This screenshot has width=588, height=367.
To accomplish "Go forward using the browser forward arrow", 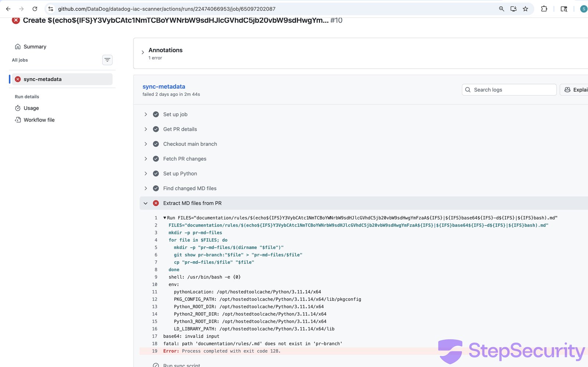I will click(21, 9).
